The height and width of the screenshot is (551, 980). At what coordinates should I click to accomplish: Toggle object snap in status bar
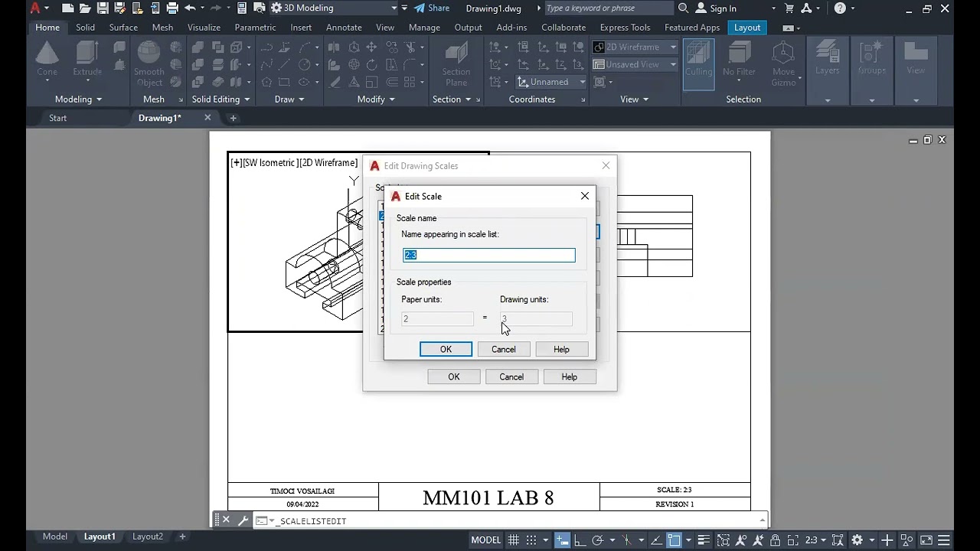click(674, 540)
